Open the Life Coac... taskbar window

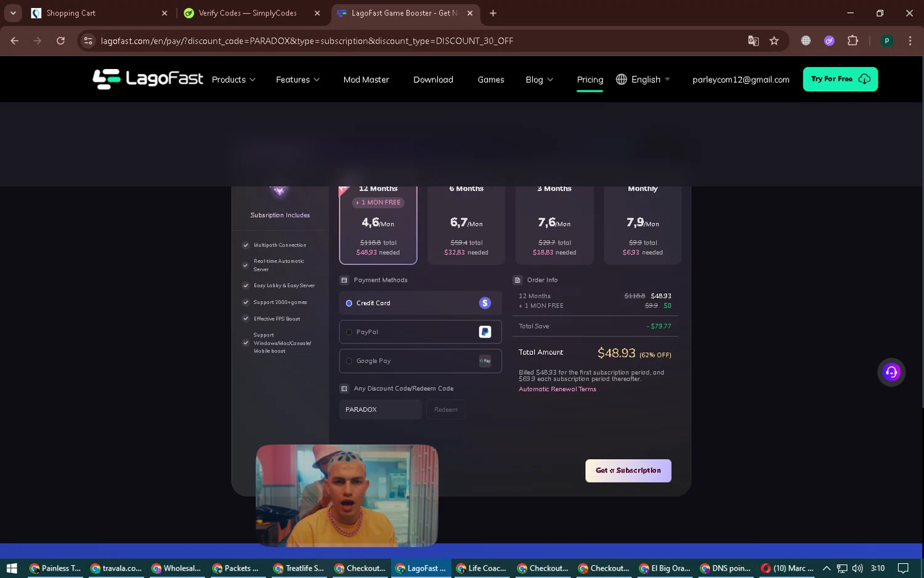pyautogui.click(x=482, y=568)
